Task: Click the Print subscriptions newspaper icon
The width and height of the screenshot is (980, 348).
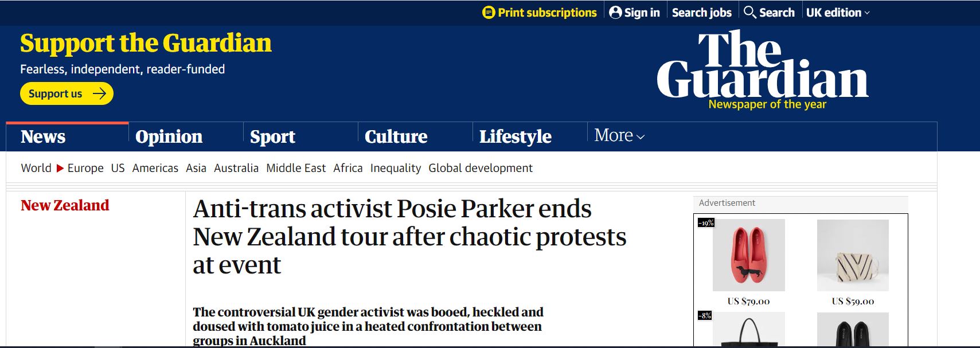Action: pos(489,13)
